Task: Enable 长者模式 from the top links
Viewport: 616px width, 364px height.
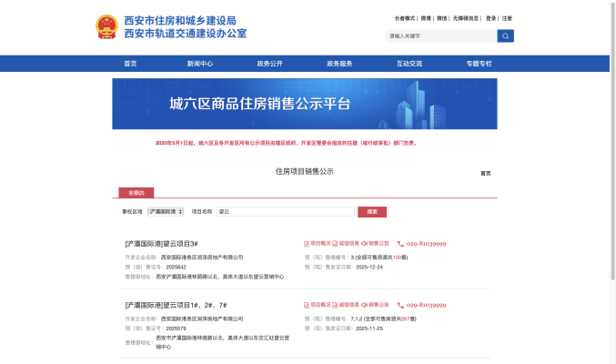Action: [x=405, y=18]
